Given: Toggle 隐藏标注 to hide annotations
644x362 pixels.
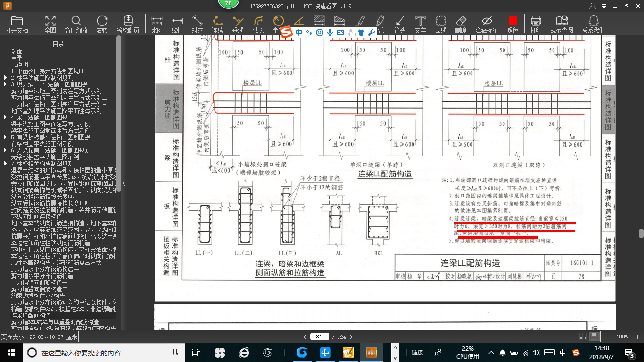Looking at the screenshot, I should click(486, 22).
